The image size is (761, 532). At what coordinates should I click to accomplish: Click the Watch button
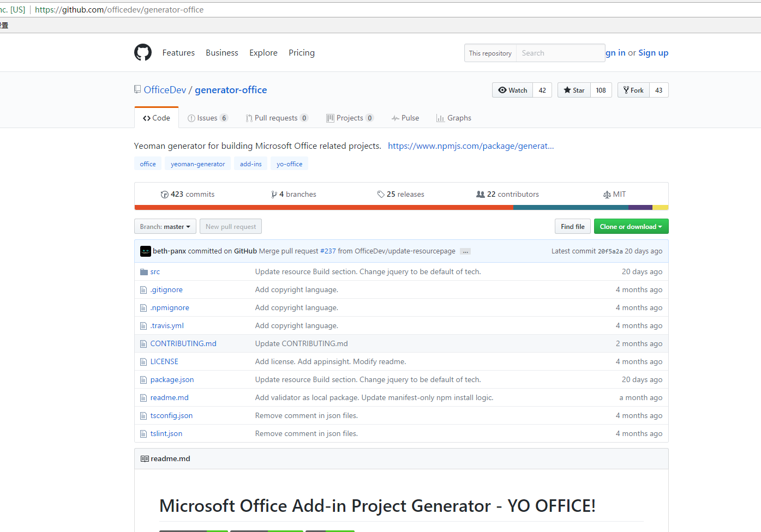tap(513, 90)
